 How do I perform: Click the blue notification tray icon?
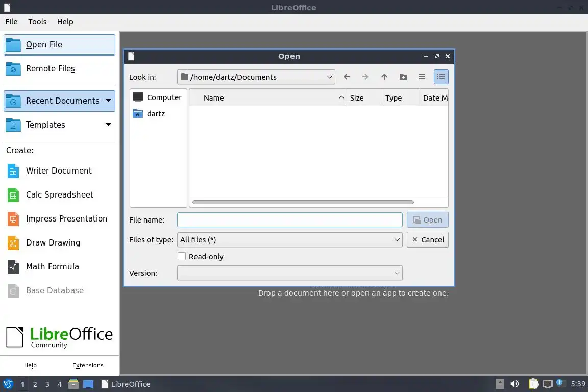pos(559,383)
